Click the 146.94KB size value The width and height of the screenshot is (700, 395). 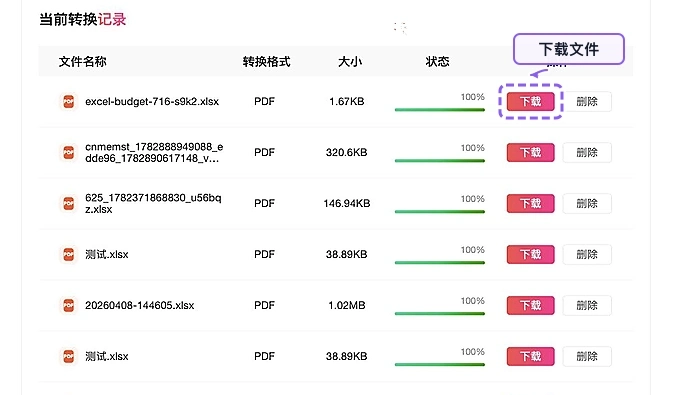tap(347, 203)
